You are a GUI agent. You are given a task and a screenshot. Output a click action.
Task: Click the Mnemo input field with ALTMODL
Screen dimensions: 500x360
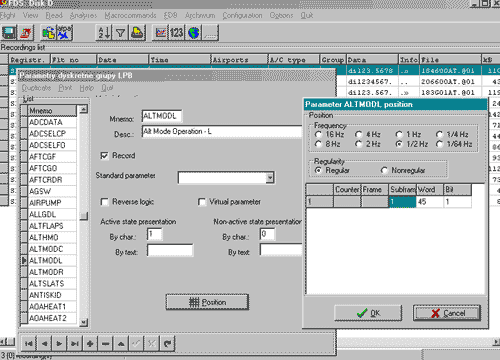pyautogui.click(x=162, y=116)
